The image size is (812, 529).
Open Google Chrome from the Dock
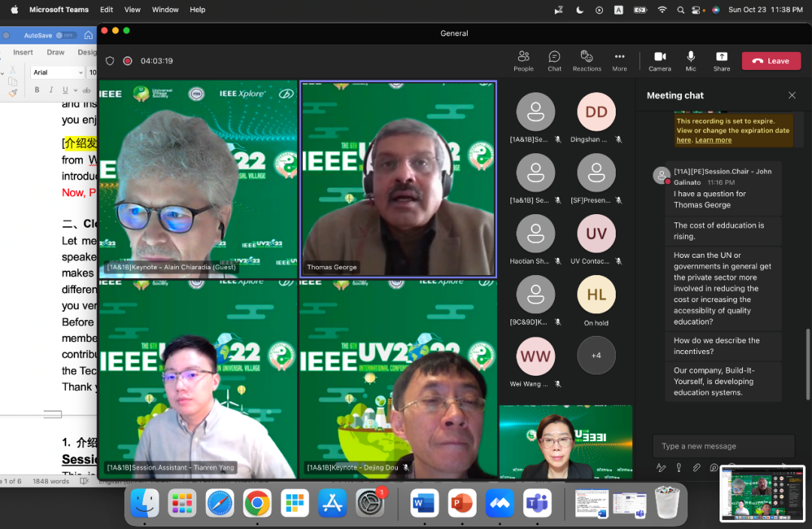click(x=257, y=503)
